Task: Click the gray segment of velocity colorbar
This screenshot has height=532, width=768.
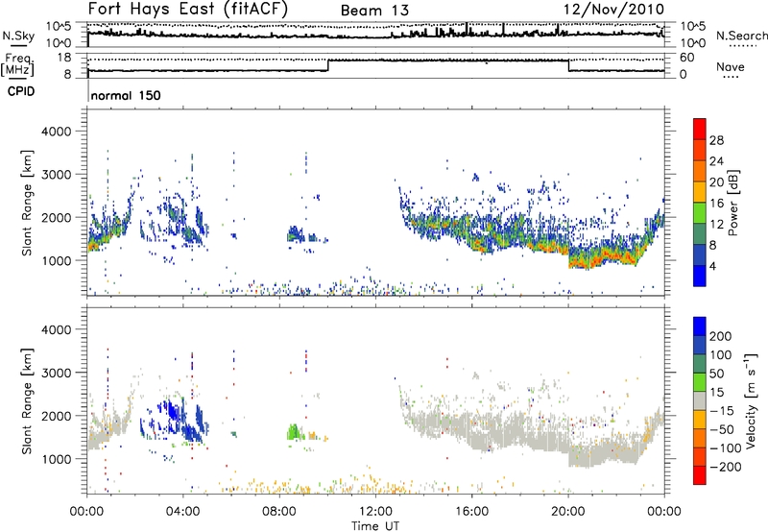Action: pos(700,400)
